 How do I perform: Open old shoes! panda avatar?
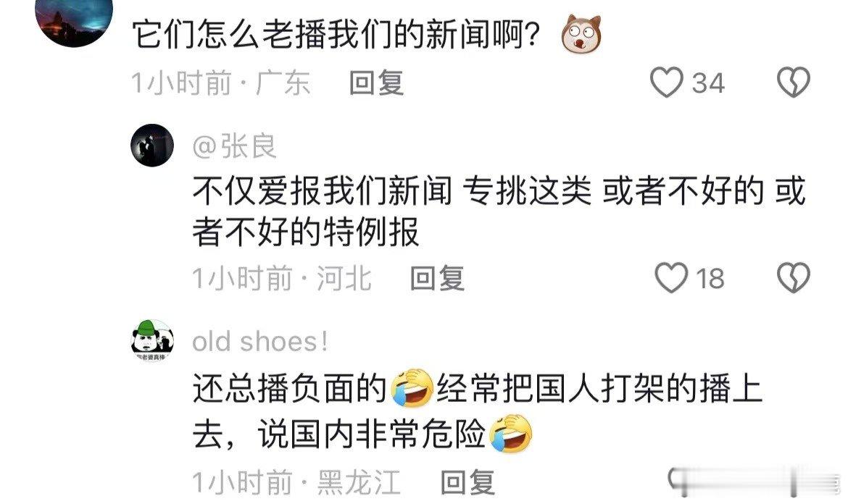(152, 341)
